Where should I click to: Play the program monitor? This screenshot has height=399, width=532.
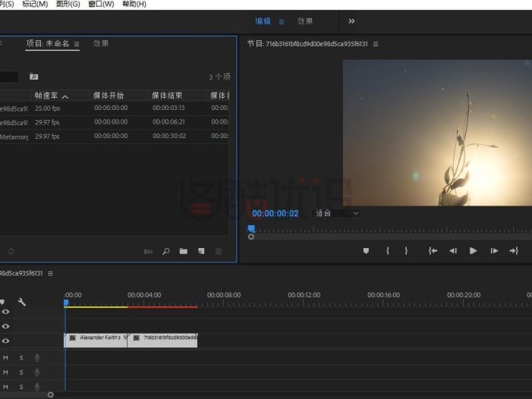point(473,251)
